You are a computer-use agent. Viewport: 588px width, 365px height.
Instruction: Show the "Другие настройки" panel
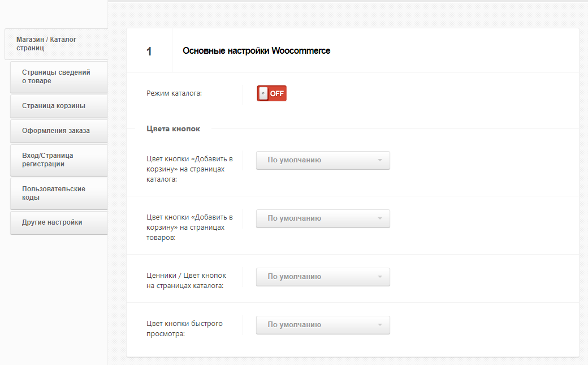tap(59, 222)
